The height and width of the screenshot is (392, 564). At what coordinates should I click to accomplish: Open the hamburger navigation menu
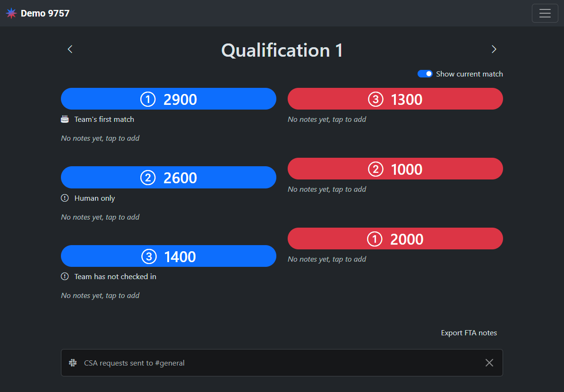pos(545,13)
